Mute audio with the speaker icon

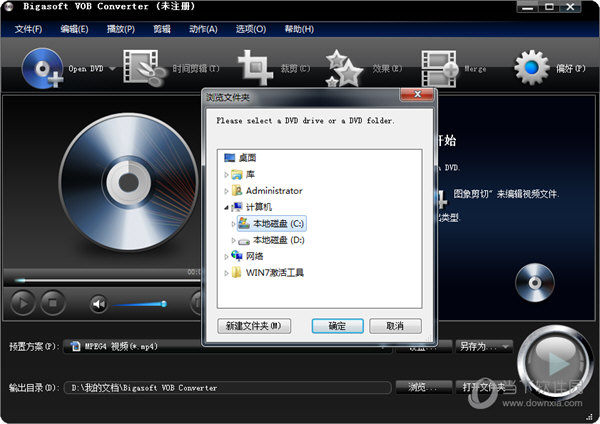point(98,304)
